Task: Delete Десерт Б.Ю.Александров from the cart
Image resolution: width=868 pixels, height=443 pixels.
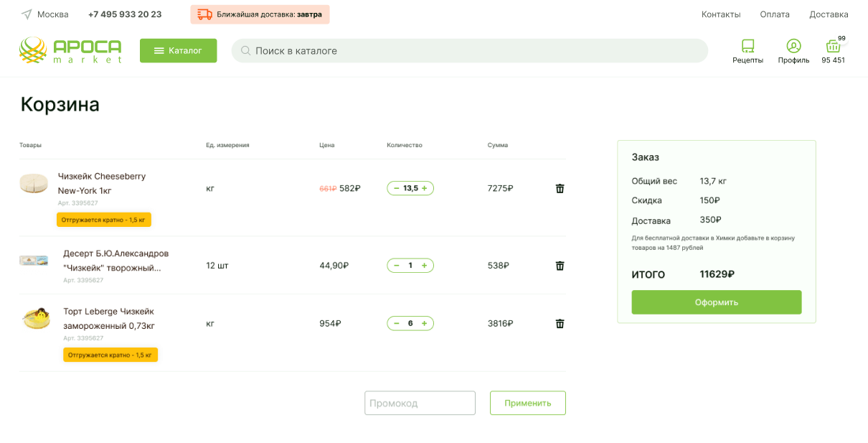Action: [560, 266]
